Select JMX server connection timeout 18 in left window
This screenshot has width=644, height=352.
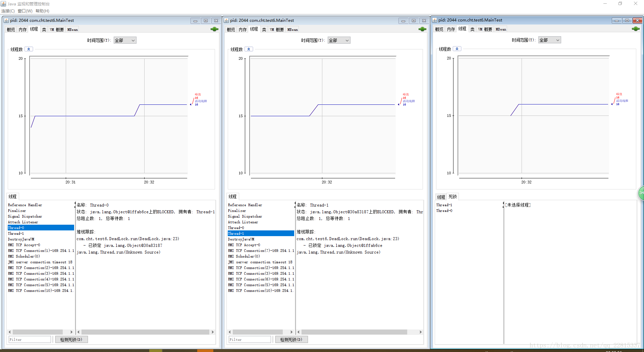point(41,262)
